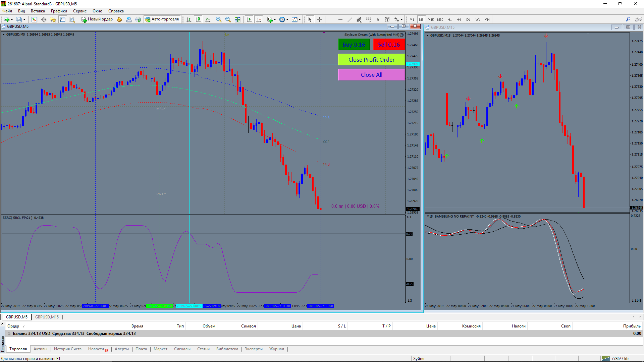This screenshot has width=644, height=362.
Task: Switch timeframe to M15
Action: tap(430, 19)
